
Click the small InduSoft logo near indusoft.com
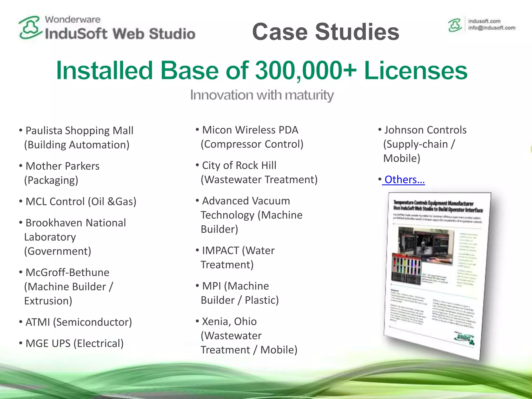click(455, 25)
